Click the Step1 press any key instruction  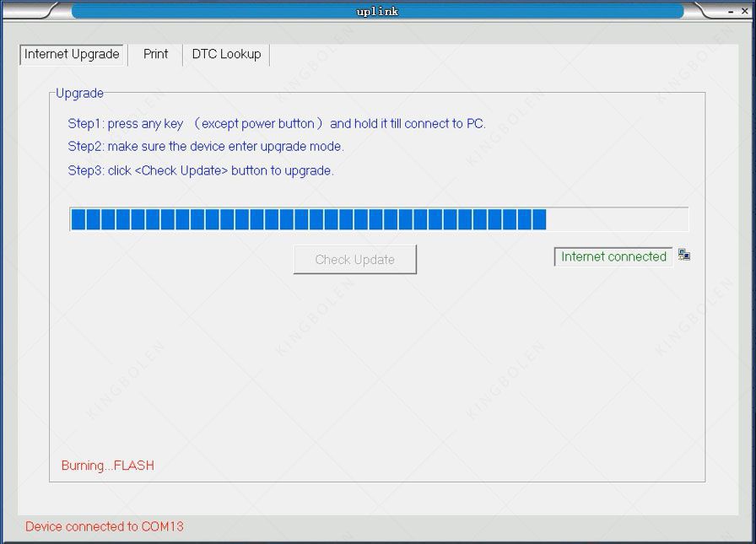click(x=277, y=124)
